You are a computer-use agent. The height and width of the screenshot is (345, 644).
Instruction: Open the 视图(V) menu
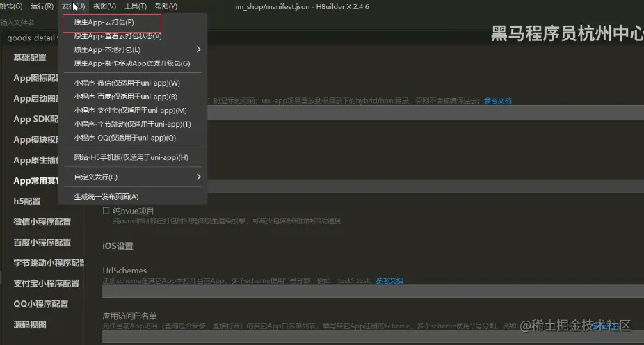pos(104,6)
